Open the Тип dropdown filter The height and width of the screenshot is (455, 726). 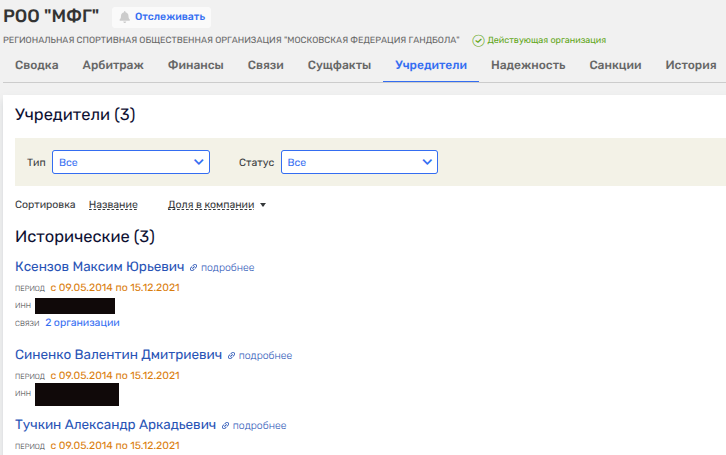point(131,162)
